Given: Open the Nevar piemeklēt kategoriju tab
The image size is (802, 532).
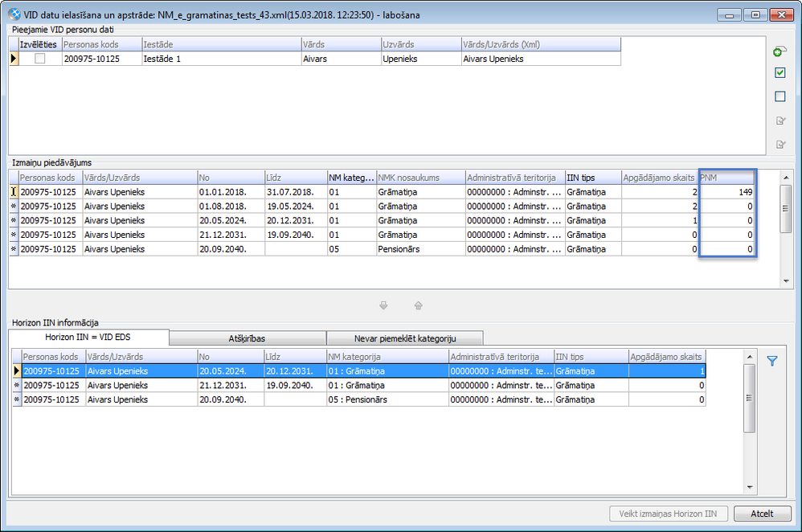Looking at the screenshot, I should [x=404, y=338].
